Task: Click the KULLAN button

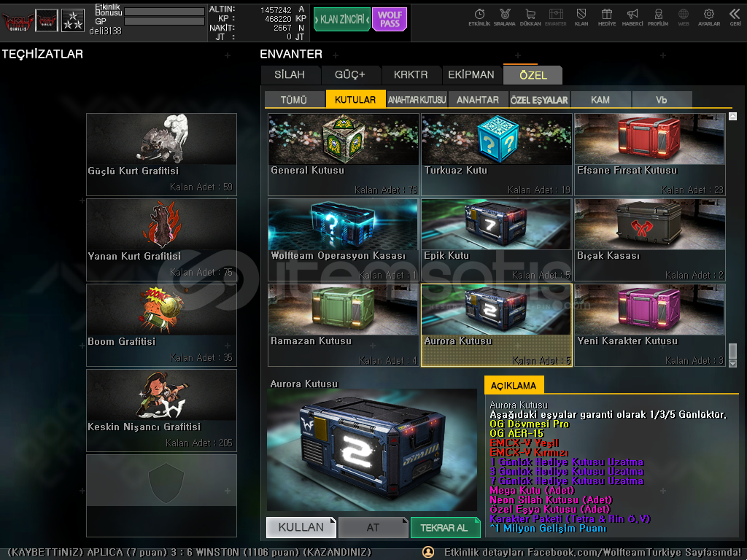Action: [301, 527]
